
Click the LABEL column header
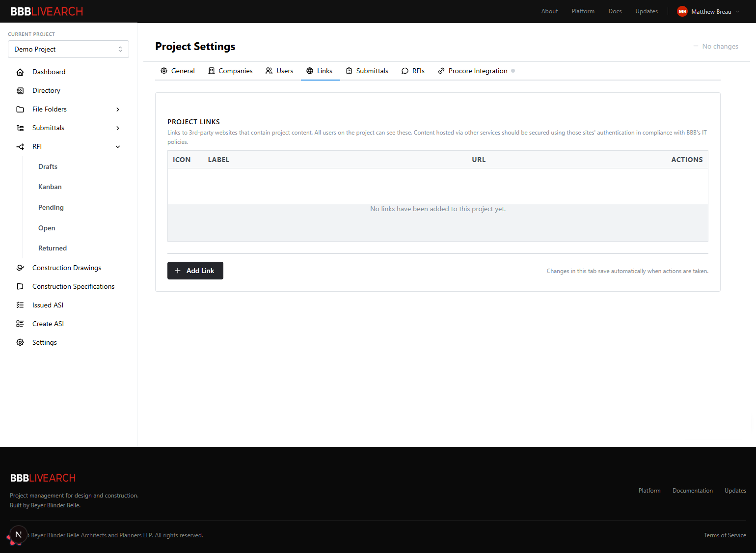[x=218, y=160]
